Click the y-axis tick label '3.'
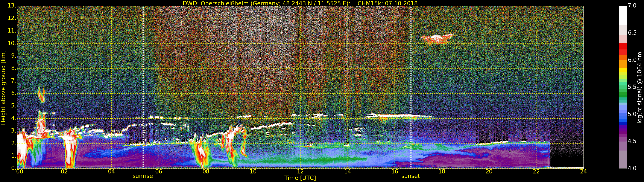Screen dimensions: 644x182 tap(14, 131)
